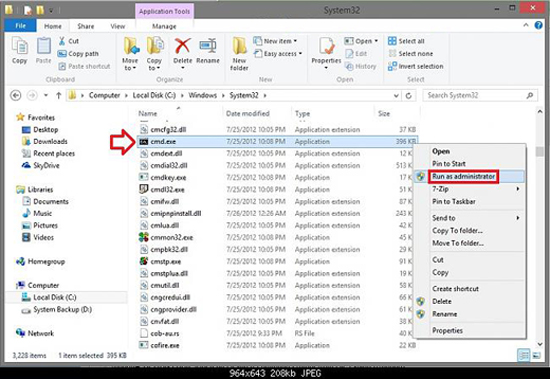Select the cmdkey.exe file
550x379 pixels.
coord(168,178)
